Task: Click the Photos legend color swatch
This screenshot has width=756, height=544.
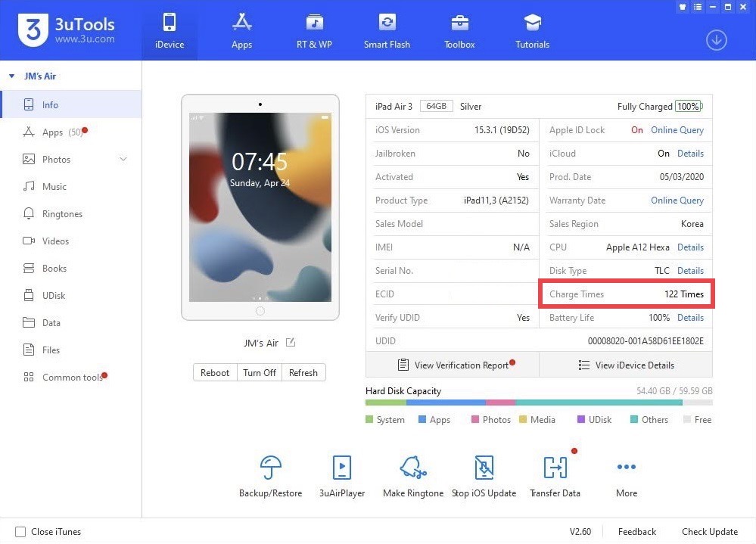Action: [x=475, y=419]
